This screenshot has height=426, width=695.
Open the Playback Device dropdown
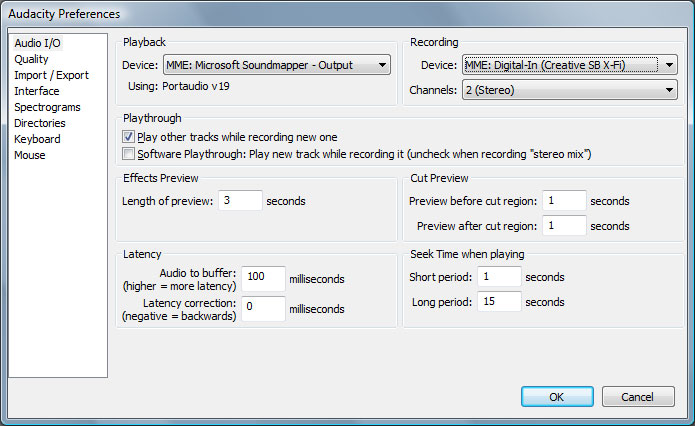coord(276,66)
